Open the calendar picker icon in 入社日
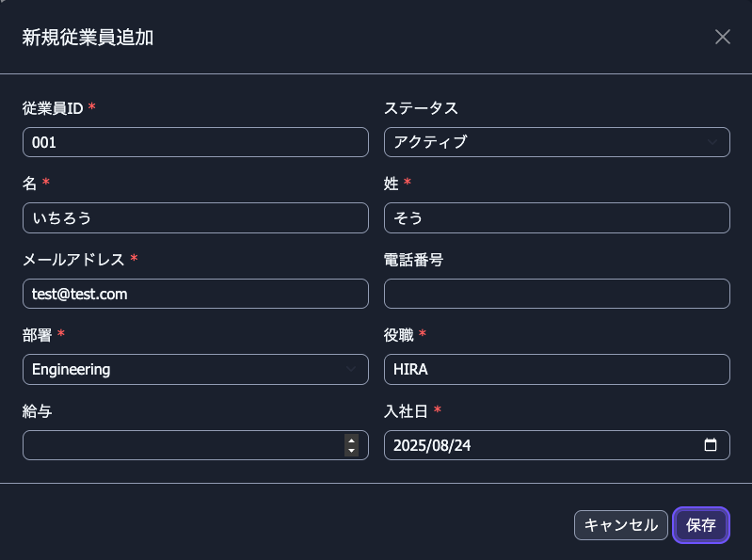Screen dimensions: 752x560 point(711,445)
